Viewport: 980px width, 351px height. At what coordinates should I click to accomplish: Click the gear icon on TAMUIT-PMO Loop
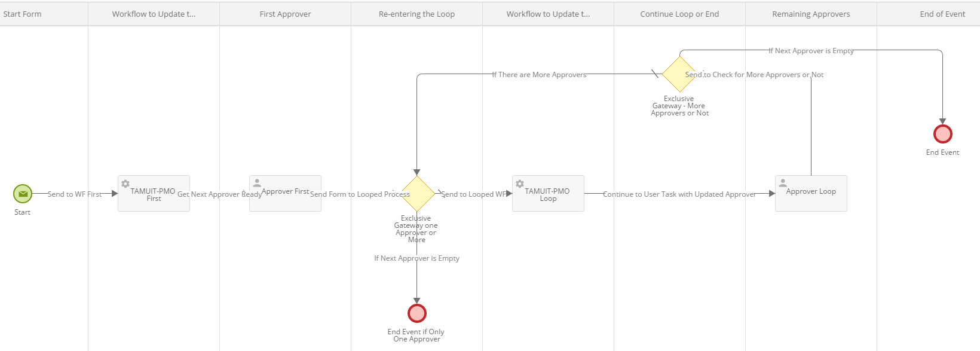point(520,184)
